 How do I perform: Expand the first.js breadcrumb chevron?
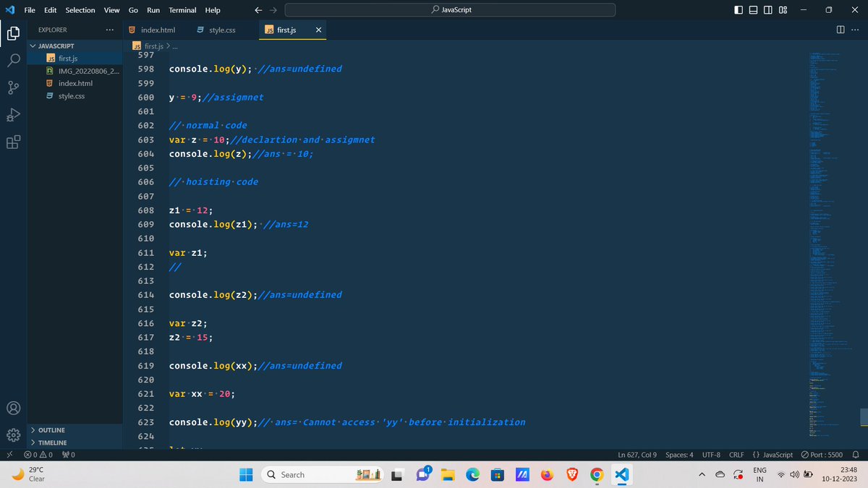[x=168, y=46]
